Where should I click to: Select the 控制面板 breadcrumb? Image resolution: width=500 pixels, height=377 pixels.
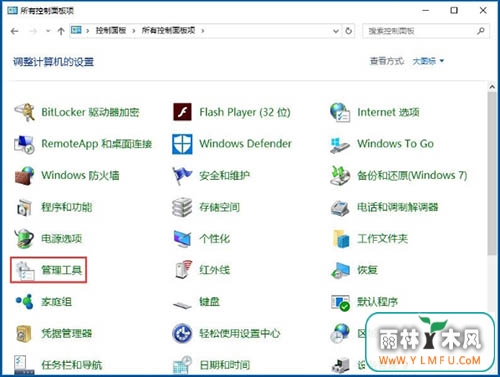(111, 31)
